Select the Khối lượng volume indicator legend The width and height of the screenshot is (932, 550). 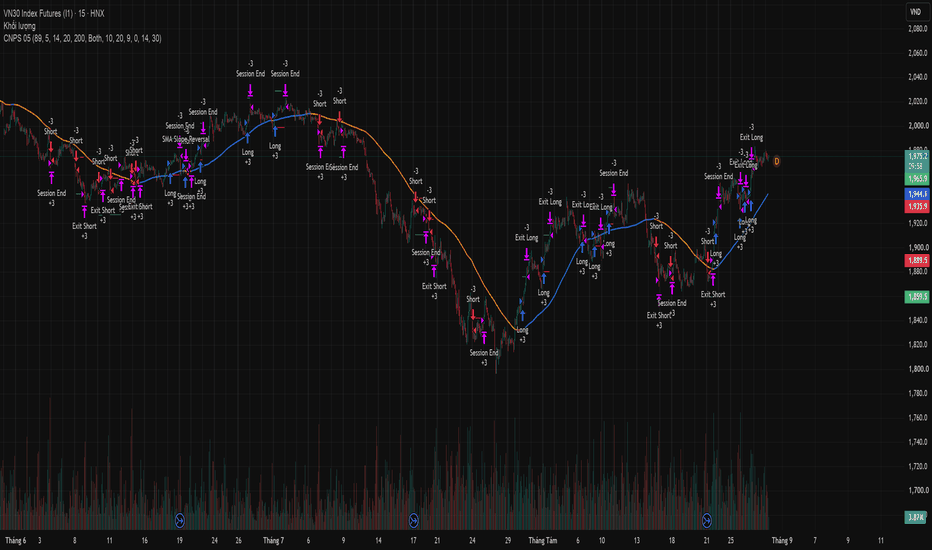click(20, 26)
